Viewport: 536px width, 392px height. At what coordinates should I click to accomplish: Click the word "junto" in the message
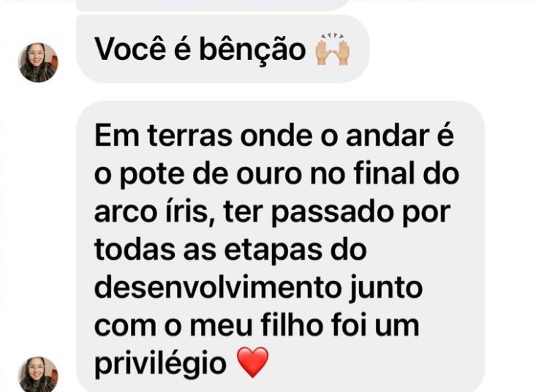[385, 289]
